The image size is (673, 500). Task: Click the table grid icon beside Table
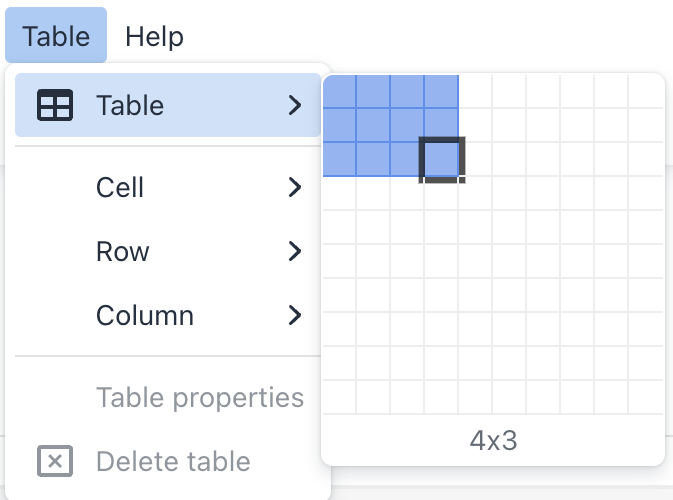54,105
